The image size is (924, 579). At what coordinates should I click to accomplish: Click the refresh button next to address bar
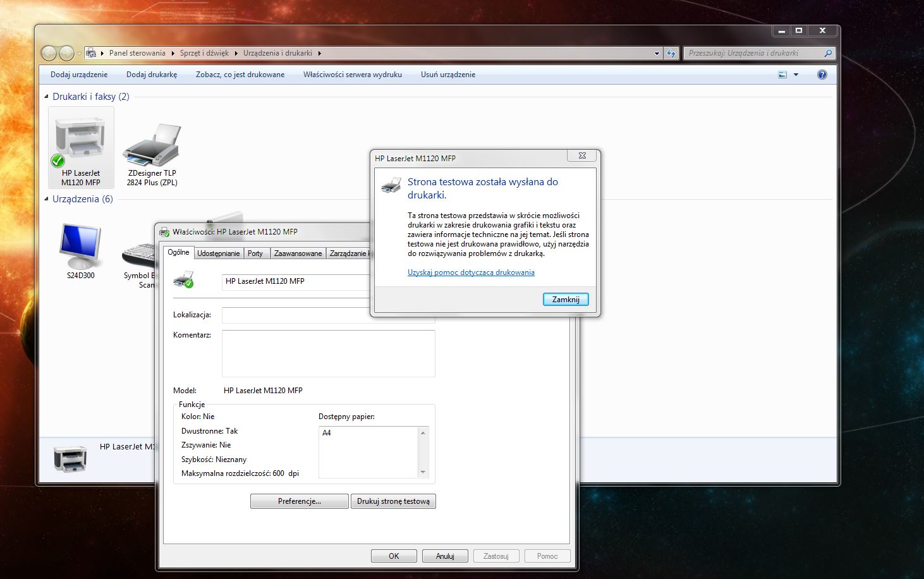pos(671,53)
